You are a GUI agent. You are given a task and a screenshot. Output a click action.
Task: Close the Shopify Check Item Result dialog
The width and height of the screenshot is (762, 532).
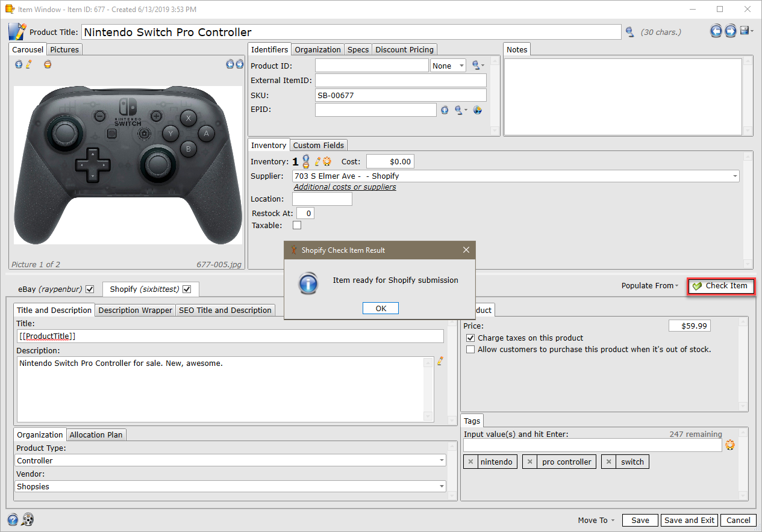tap(466, 250)
